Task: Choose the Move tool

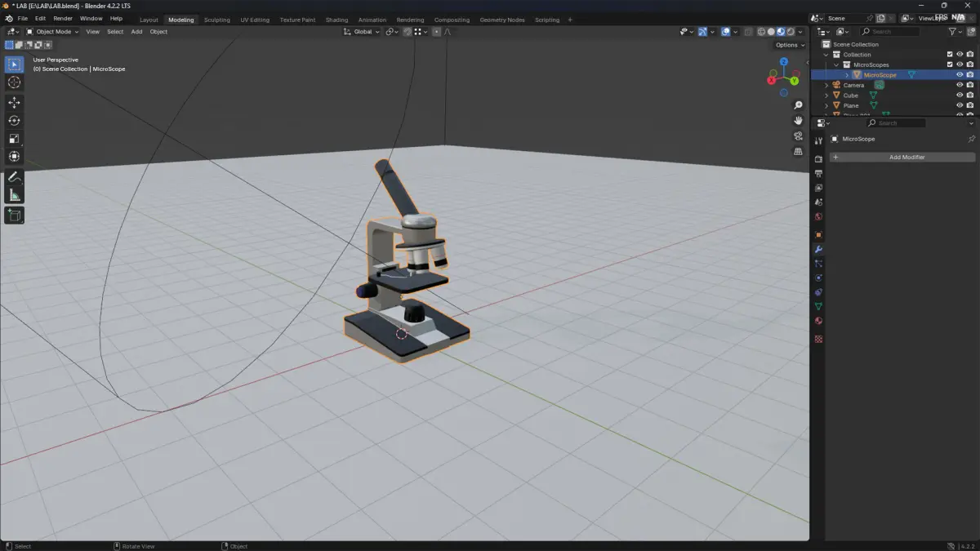Action: pyautogui.click(x=14, y=103)
